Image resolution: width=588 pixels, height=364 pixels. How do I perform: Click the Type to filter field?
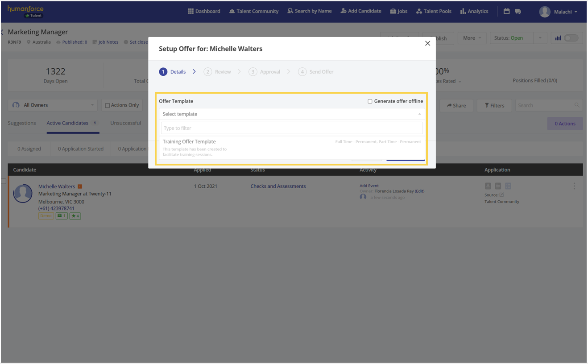click(292, 128)
